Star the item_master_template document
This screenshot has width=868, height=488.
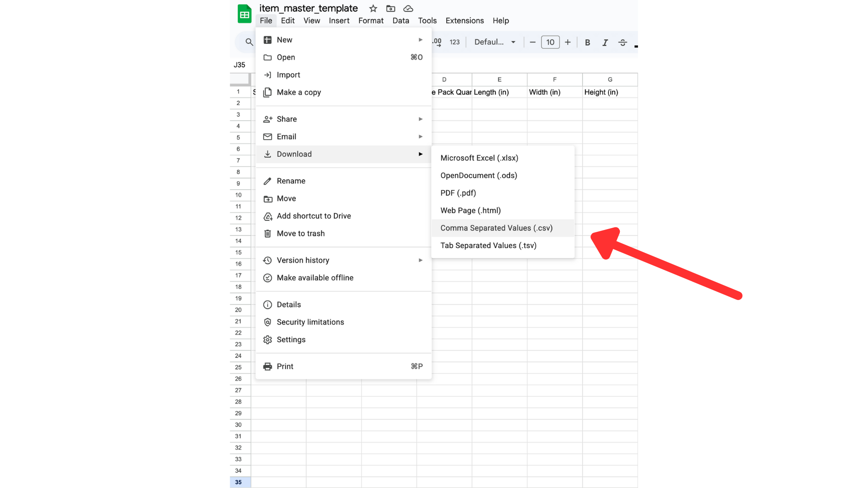tap(373, 9)
